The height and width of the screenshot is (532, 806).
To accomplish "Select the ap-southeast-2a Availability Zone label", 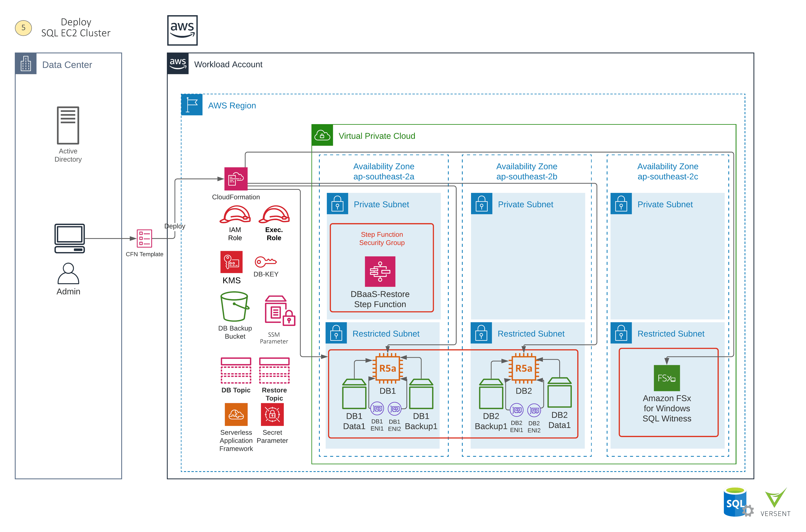I will (x=384, y=171).
